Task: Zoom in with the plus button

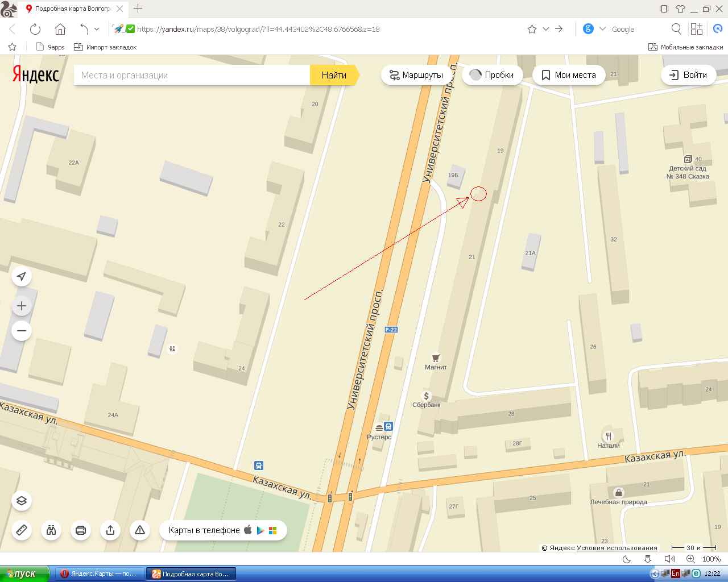Action: [22, 306]
